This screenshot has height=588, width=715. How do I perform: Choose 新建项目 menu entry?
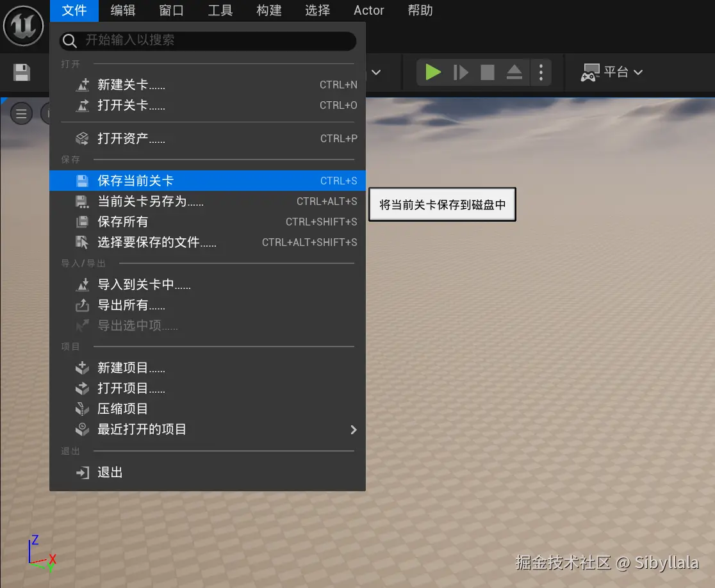coord(208,368)
